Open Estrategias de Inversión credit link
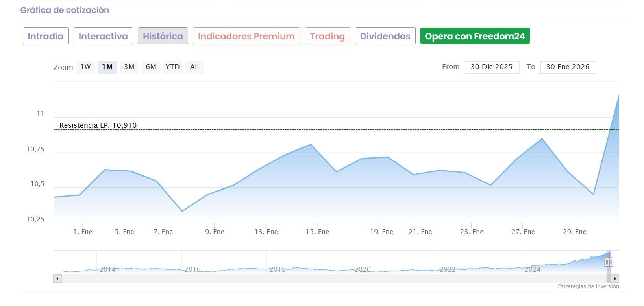 588,286
